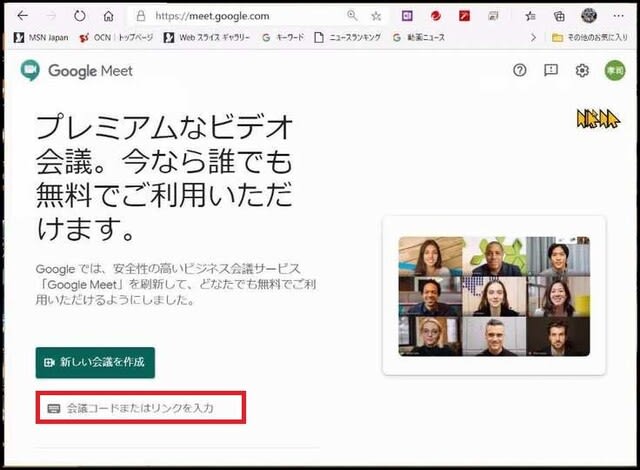
Task: Click the 新しい会議を作成 button
Action: [x=95, y=362]
